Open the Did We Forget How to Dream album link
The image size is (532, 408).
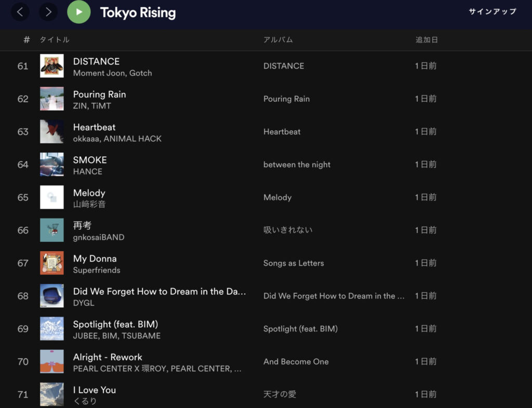coord(334,296)
